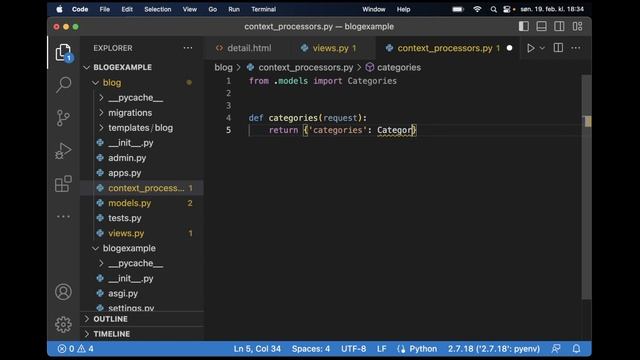
Task: Open Run and Debug view icon
Action: click(x=63, y=151)
